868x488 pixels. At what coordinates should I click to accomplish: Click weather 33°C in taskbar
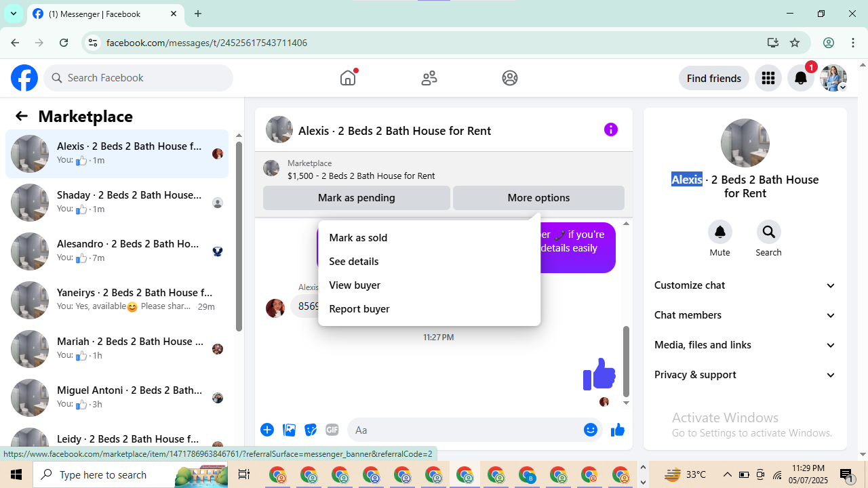pyautogui.click(x=685, y=474)
